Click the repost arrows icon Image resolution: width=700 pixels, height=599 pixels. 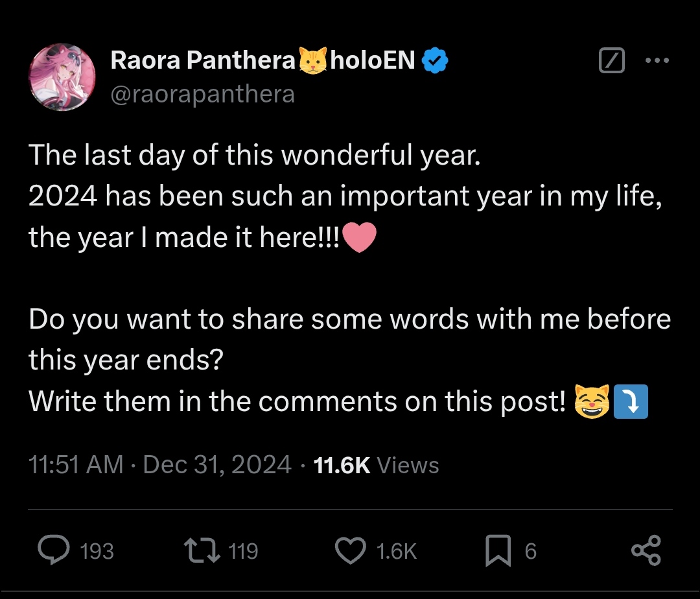coord(203,551)
